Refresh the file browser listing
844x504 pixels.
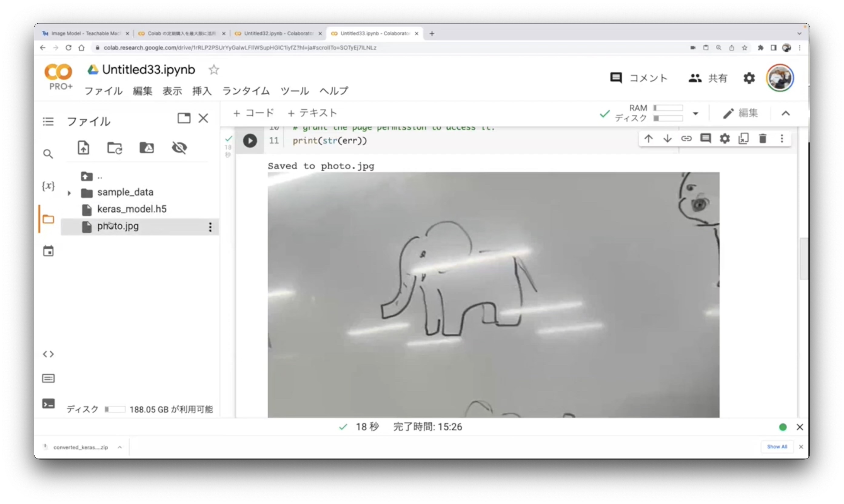[x=115, y=148]
